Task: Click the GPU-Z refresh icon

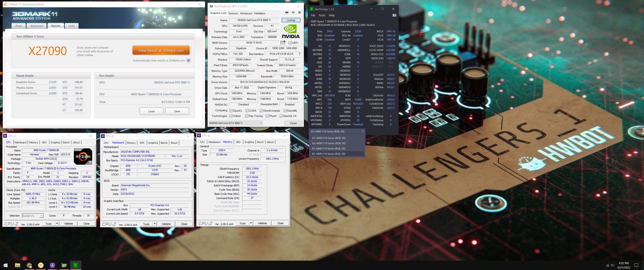Action: pos(293,13)
